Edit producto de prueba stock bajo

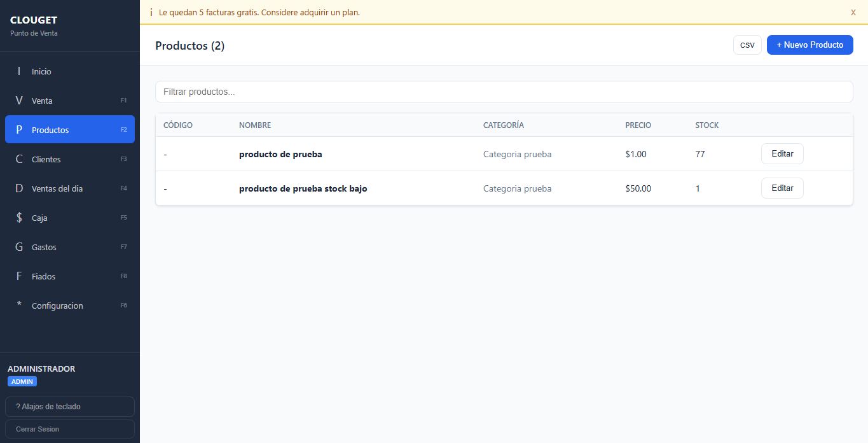[782, 188]
